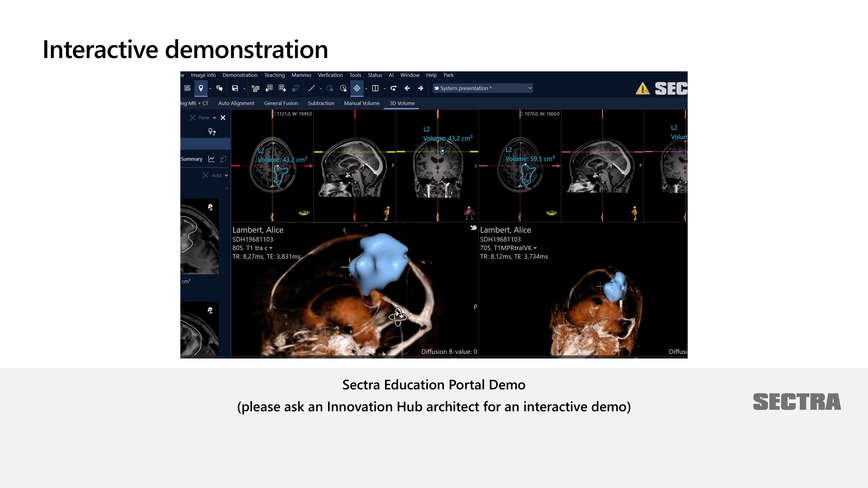Open the measurement tool dropdown arrow
Image resolution: width=868 pixels, height=488 pixels.
click(321, 89)
